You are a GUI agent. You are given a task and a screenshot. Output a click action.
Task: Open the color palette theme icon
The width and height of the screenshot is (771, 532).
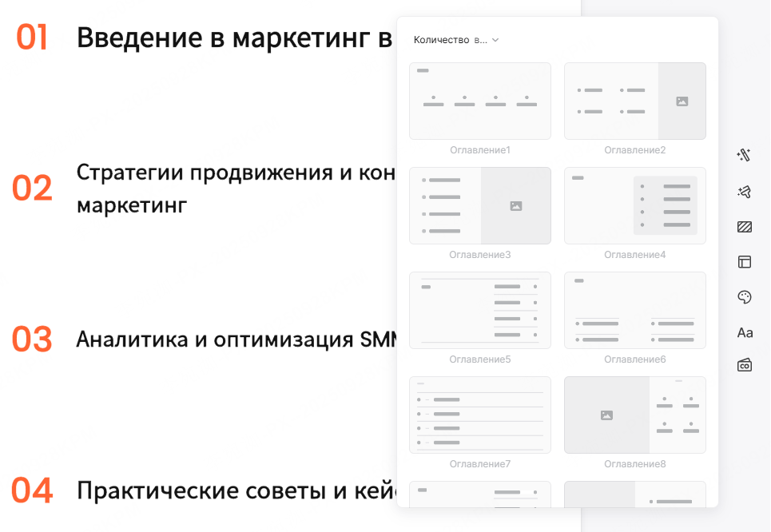click(x=744, y=296)
